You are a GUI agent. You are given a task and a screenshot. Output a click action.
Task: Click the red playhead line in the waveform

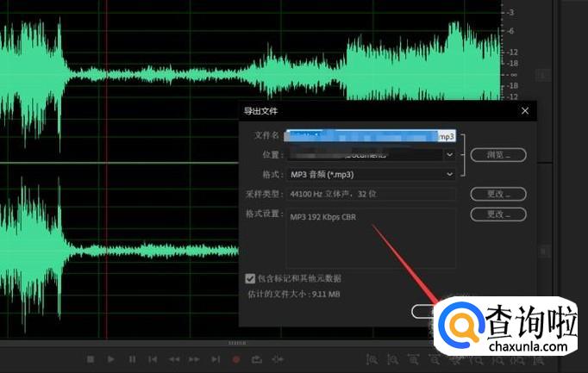[107, 169]
